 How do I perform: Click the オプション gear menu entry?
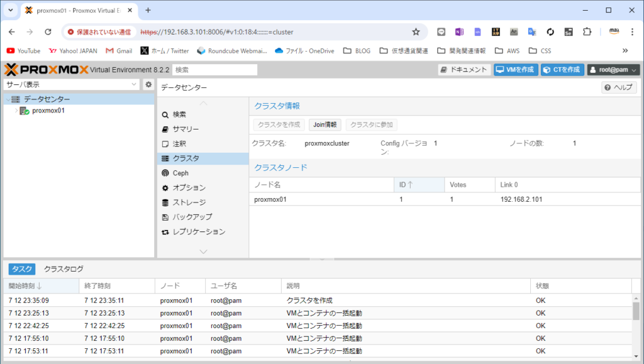pyautogui.click(x=189, y=188)
